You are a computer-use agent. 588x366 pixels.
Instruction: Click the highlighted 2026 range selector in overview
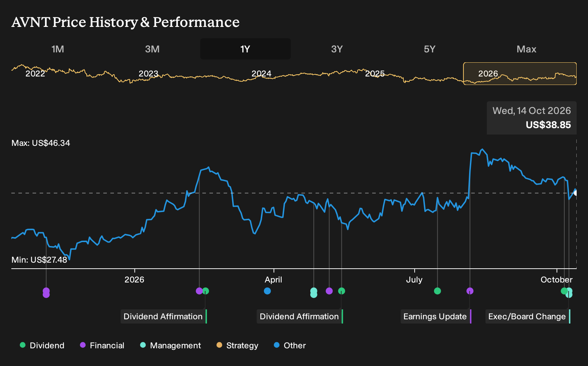pyautogui.click(x=520, y=74)
